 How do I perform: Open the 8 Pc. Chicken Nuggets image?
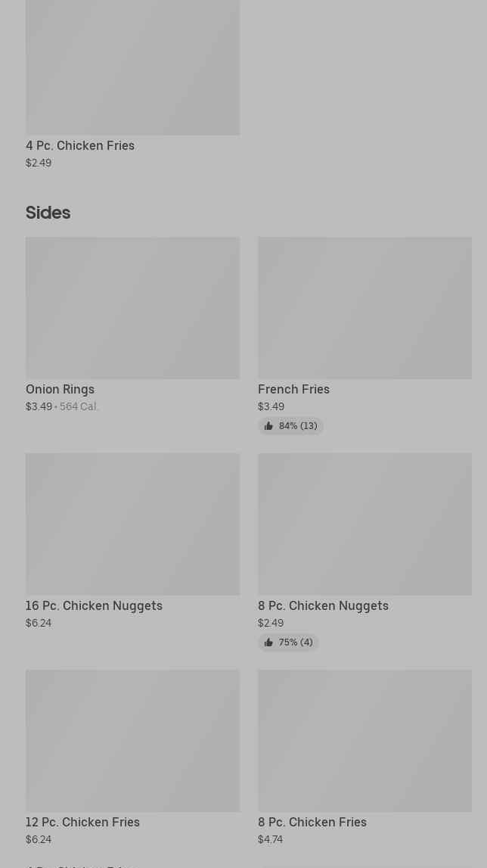pos(364,524)
